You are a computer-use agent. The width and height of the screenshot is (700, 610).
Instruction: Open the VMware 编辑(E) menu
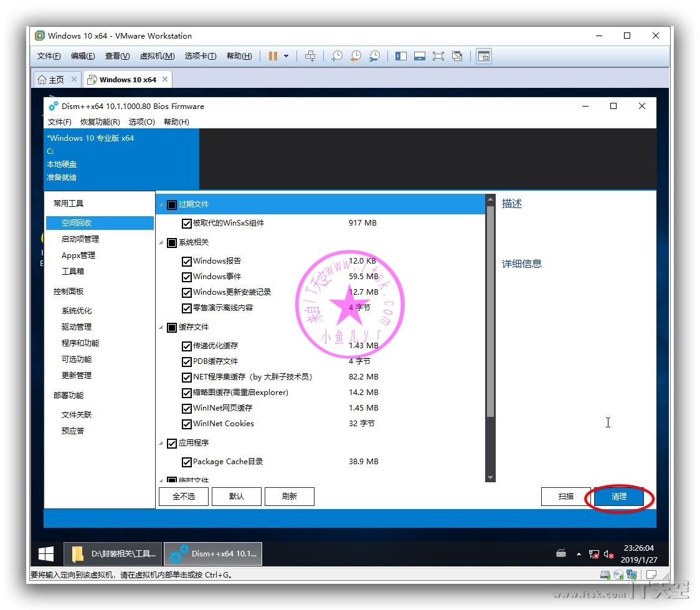[x=83, y=56]
